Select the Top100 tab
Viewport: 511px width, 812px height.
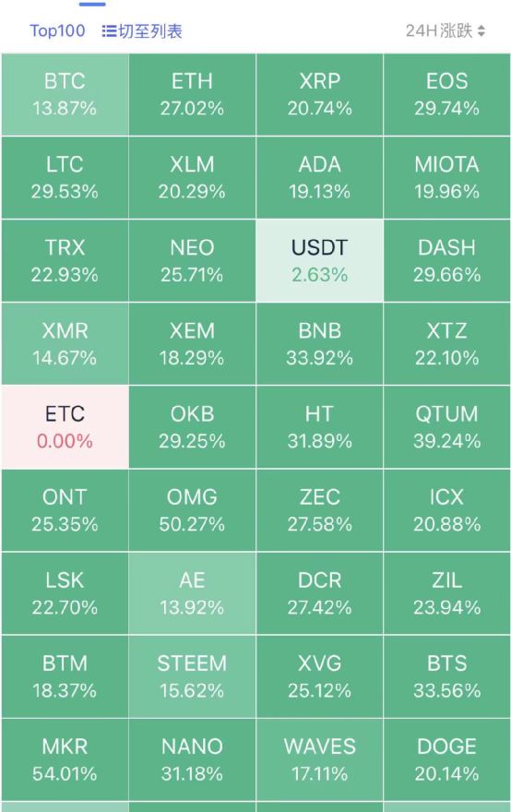point(57,30)
